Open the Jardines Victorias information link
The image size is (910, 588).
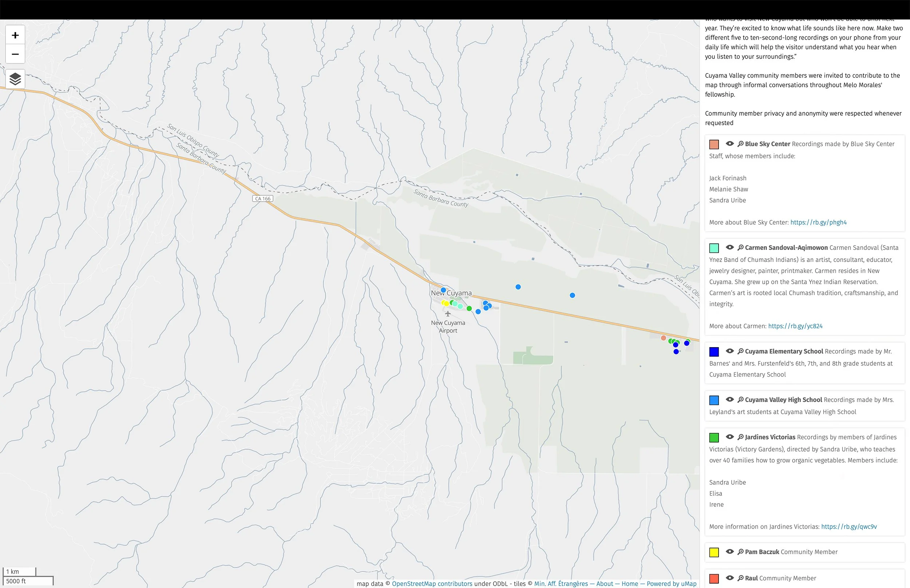click(848, 527)
